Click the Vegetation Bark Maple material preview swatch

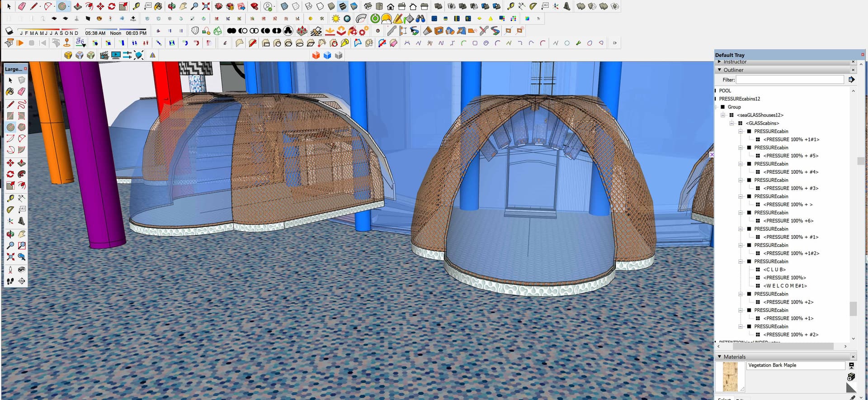click(730, 376)
